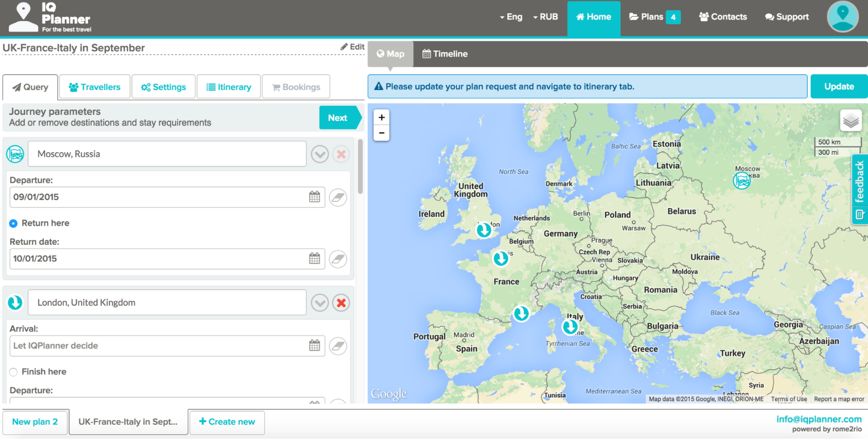Screen dimensions: 868x439
Task: Edit the plan title
Action: point(353,47)
